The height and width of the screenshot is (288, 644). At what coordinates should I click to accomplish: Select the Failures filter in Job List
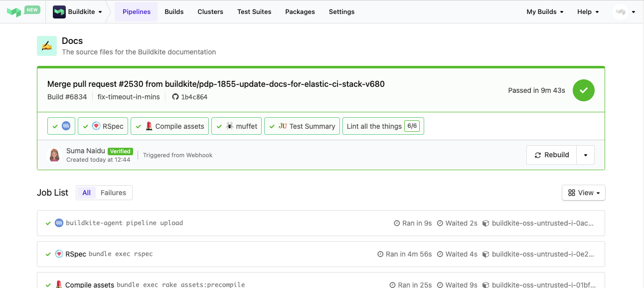tap(113, 192)
